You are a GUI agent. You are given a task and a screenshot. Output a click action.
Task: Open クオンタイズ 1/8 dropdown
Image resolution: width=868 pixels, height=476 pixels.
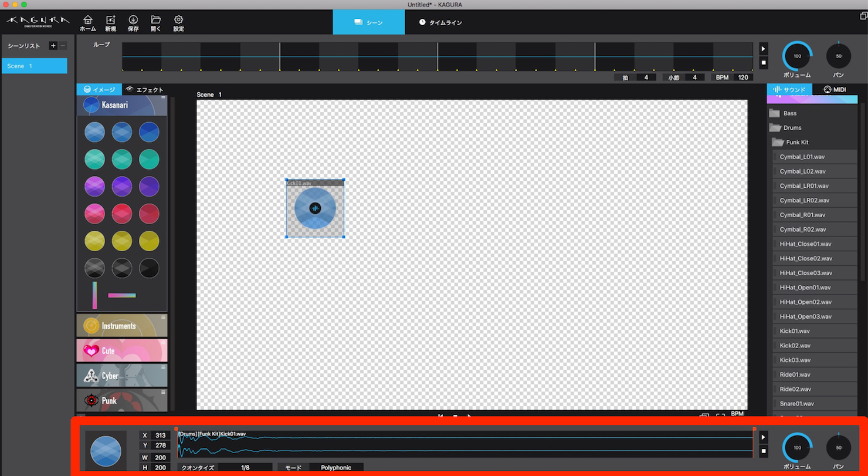(245, 468)
